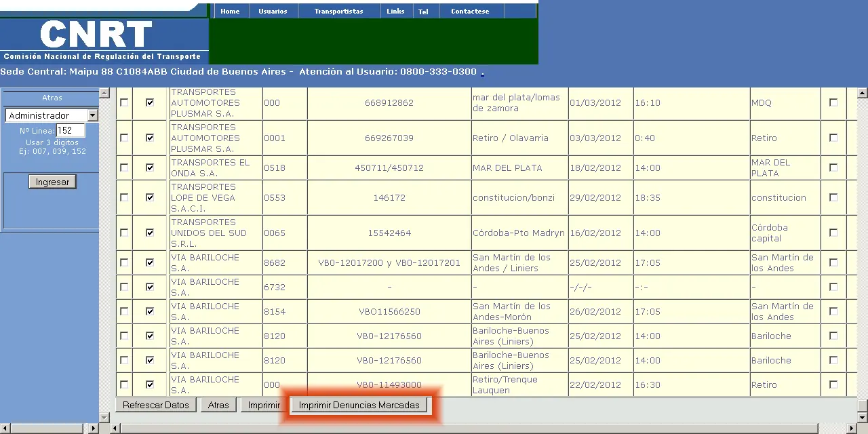Click sidebar vertical scrollbar up arrow
Screen dimensions: 868x434
pos(104,93)
